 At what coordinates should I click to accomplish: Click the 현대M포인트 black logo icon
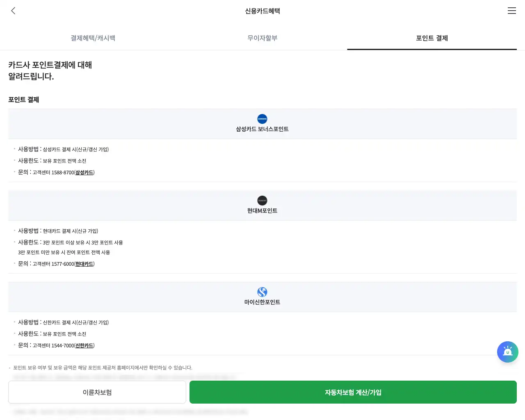coord(262,201)
